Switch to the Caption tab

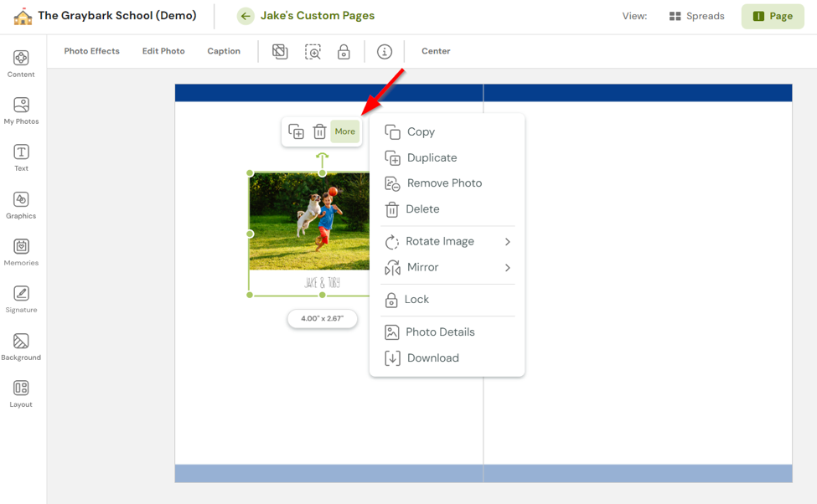point(223,50)
